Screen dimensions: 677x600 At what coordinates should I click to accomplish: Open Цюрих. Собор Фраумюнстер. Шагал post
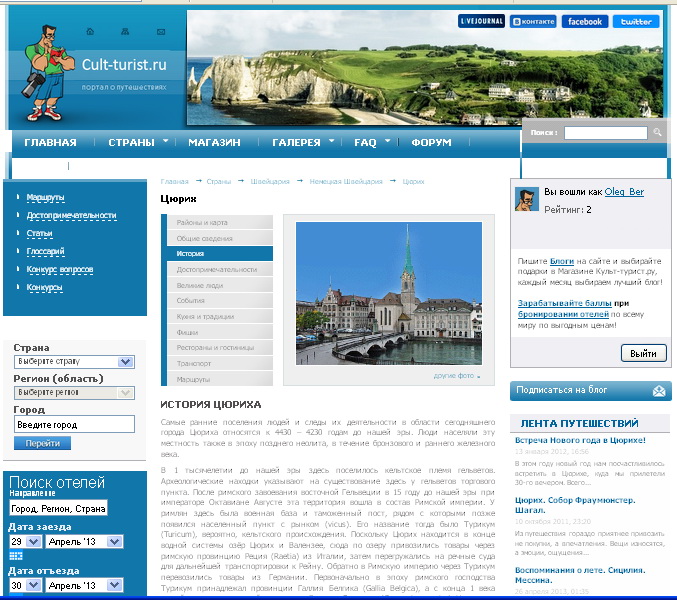point(575,505)
